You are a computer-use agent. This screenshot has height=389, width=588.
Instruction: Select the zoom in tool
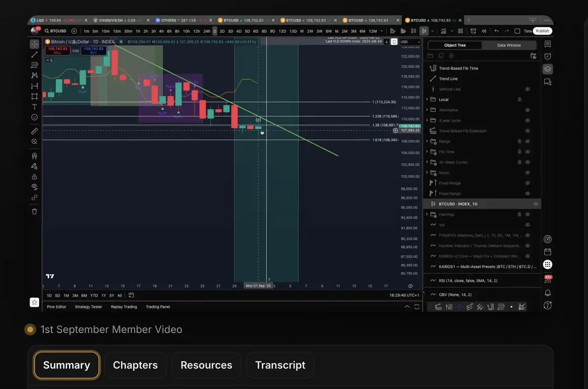[x=34, y=141]
